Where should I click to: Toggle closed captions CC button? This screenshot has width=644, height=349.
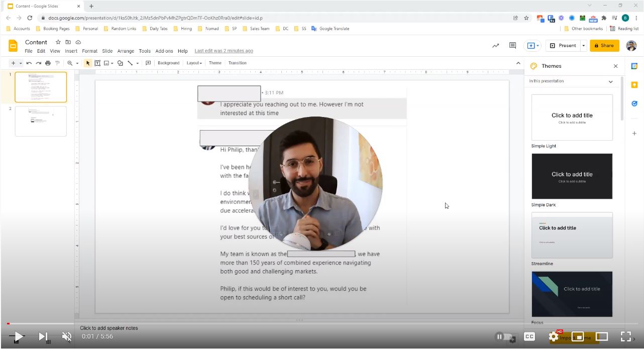529,336
